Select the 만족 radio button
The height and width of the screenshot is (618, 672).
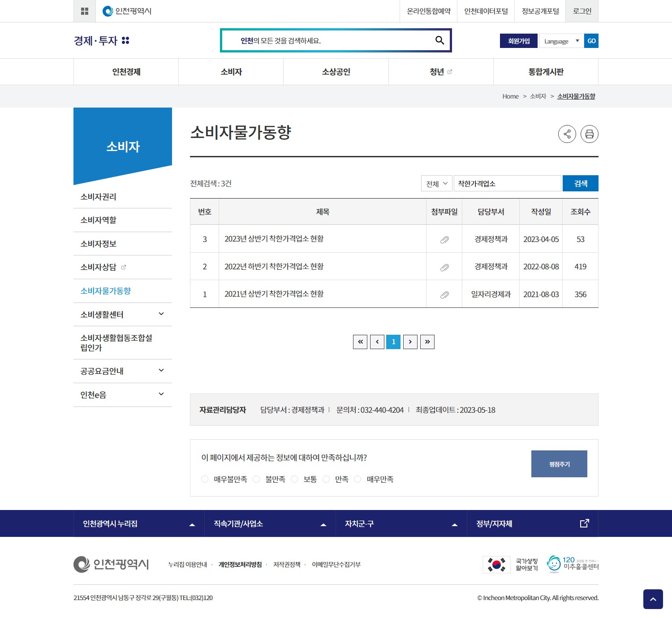[326, 479]
